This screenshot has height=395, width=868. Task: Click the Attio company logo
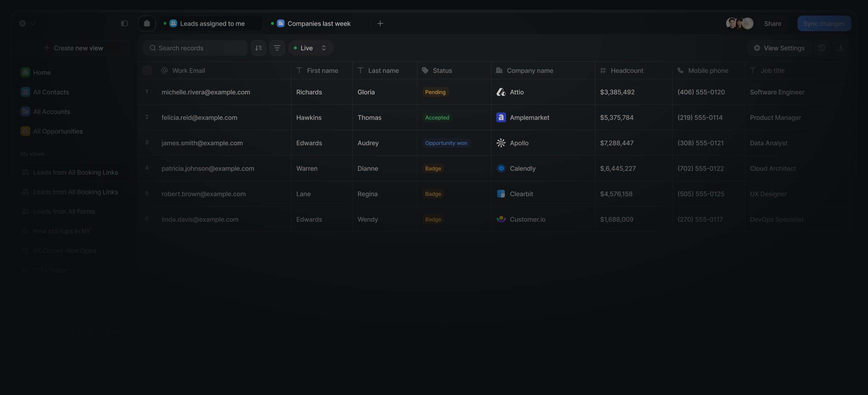pyautogui.click(x=501, y=92)
